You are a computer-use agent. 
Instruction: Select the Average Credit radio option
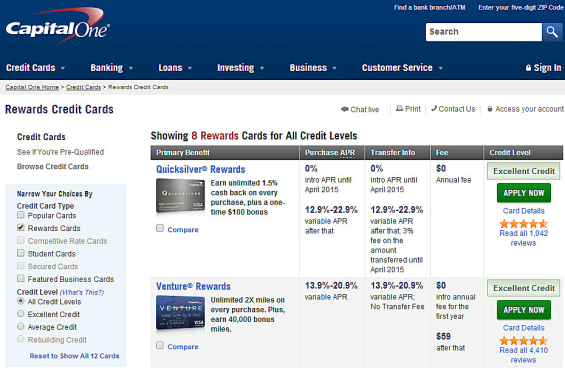tap(21, 326)
